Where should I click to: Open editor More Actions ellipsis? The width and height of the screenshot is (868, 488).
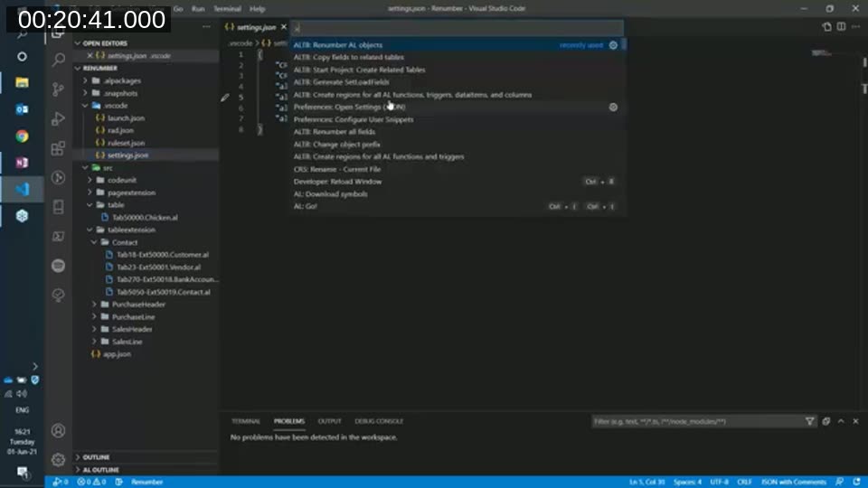856,26
